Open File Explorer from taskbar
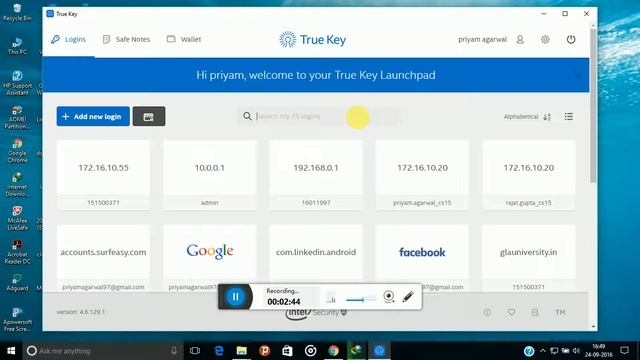This screenshot has height=360, width=640. pos(242,351)
